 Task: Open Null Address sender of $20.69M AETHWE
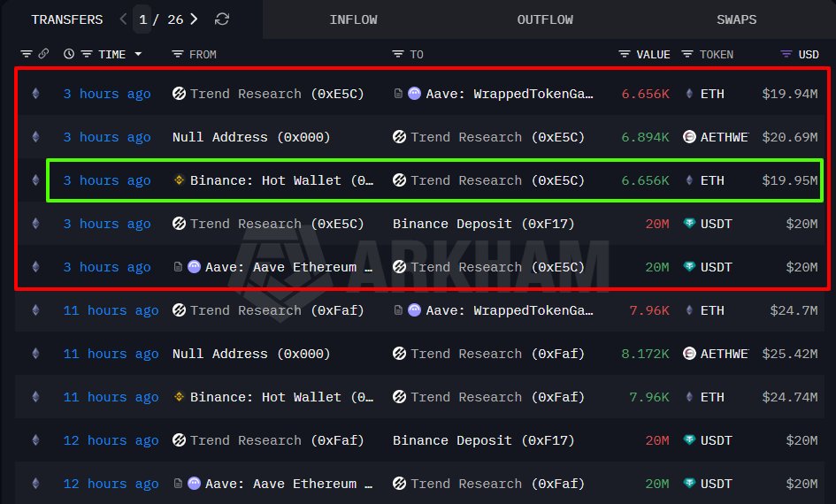[x=251, y=137]
